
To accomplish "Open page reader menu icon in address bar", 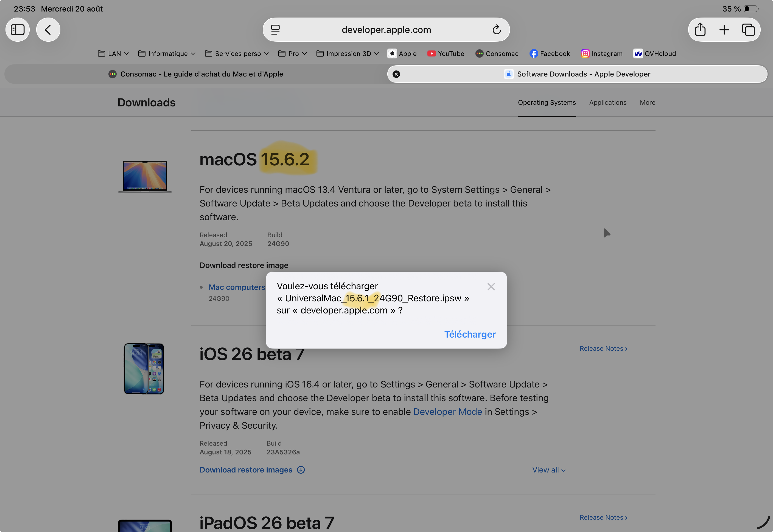I will click(x=275, y=30).
